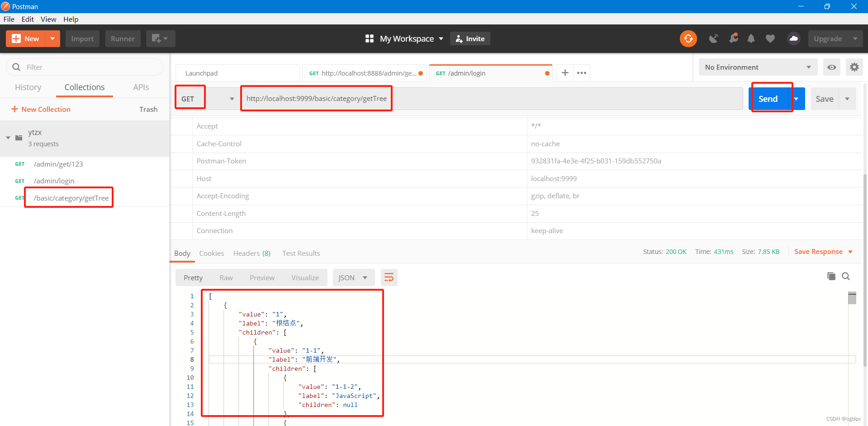Select the /admin/login request tab
This screenshot has height=426, width=868.
tap(491, 73)
